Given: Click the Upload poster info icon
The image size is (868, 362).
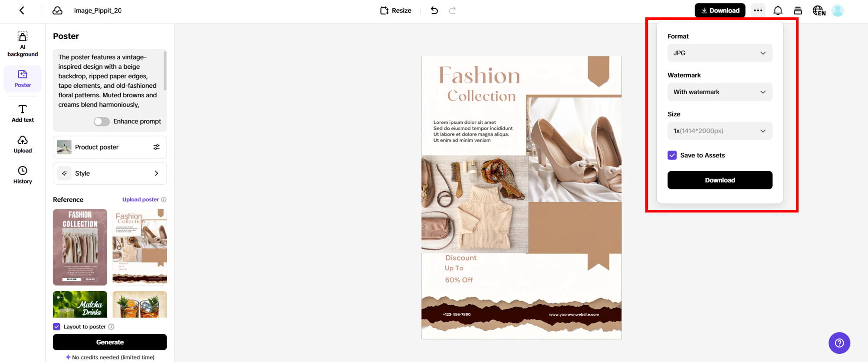Looking at the screenshot, I should coord(164,199).
